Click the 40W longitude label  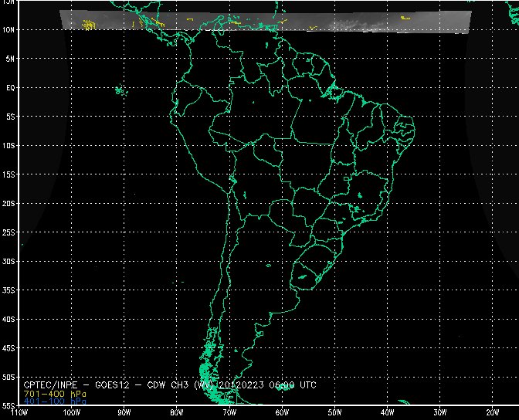[x=387, y=413]
